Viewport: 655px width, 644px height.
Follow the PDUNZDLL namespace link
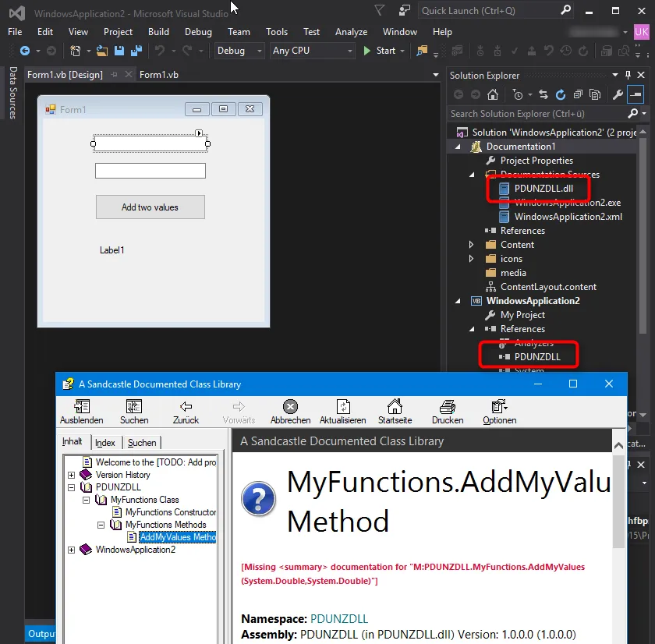click(339, 619)
